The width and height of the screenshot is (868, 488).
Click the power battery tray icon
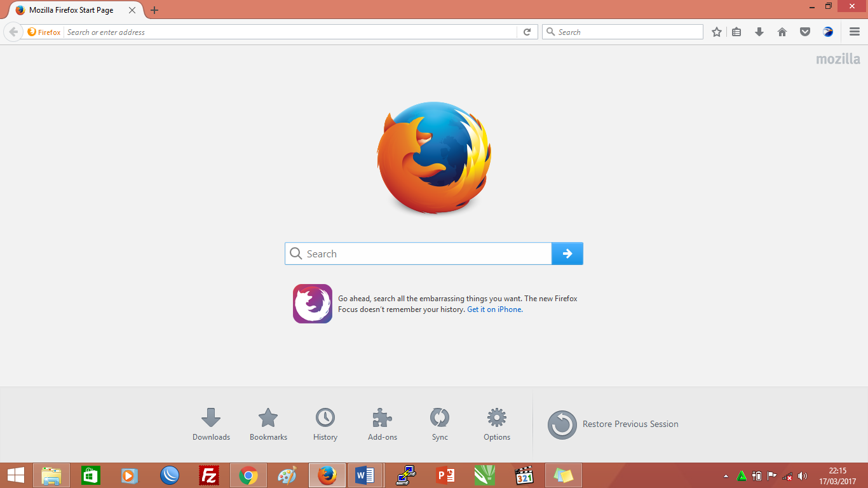[x=757, y=476]
